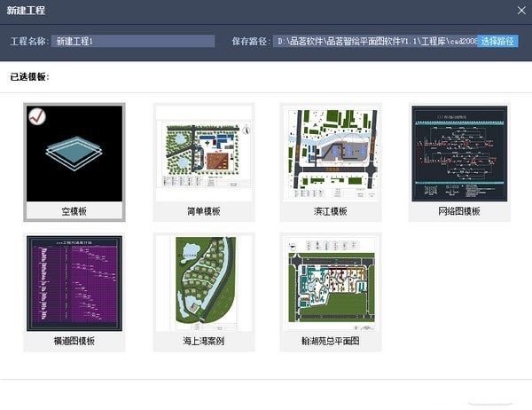Click the 滨江模板 caption label
532x410 pixels.
[331, 211]
